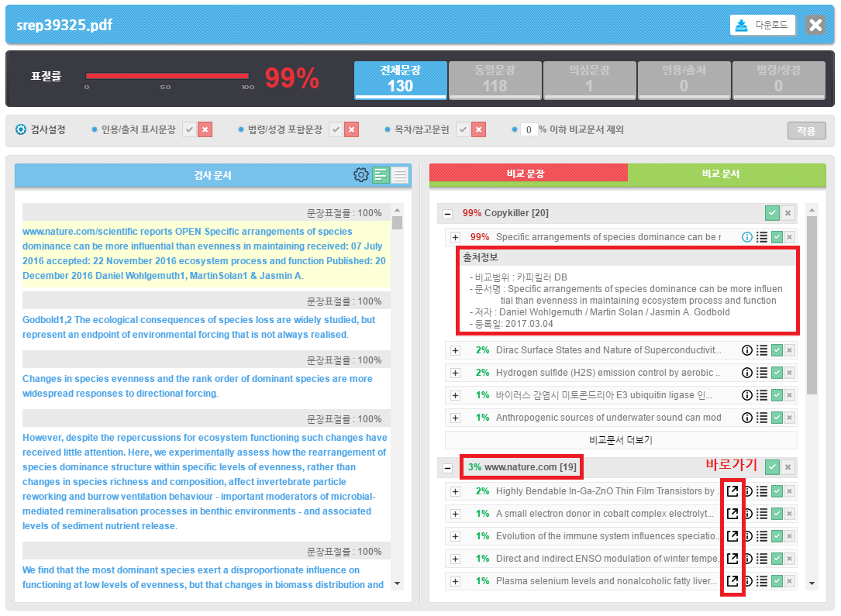Disable 법령/성경 포함문장 with red X

pyautogui.click(x=352, y=130)
